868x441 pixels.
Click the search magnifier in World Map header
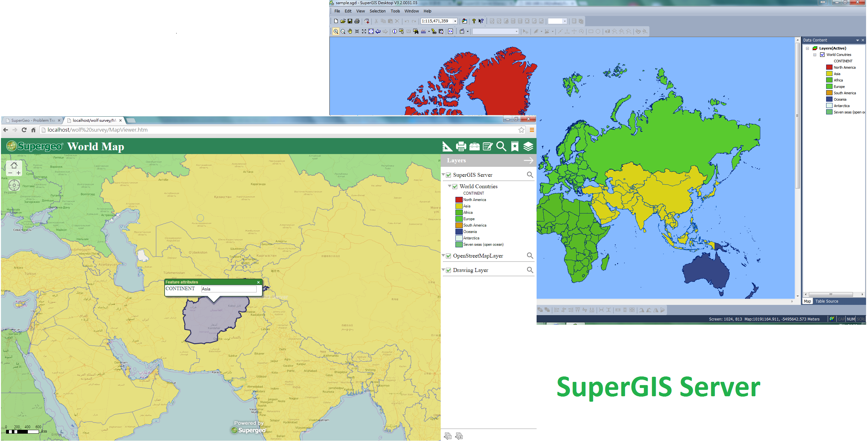(x=501, y=147)
